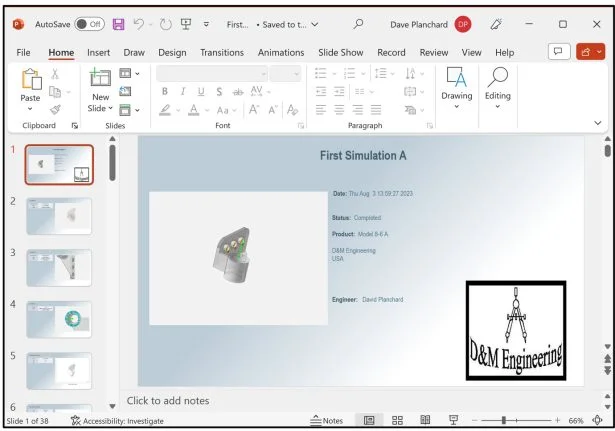Collapse the ribbon with chevron
615x431 pixels.
[597, 123]
